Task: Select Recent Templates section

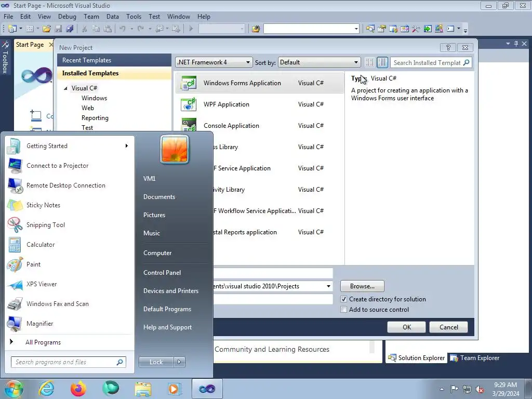Action: tap(114, 60)
